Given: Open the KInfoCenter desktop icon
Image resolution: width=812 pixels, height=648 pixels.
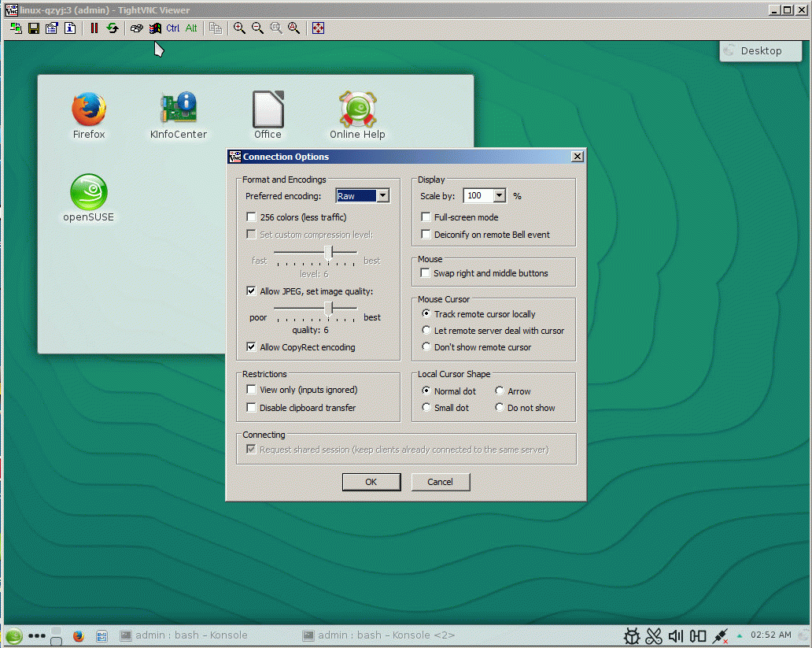Looking at the screenshot, I should [178, 116].
